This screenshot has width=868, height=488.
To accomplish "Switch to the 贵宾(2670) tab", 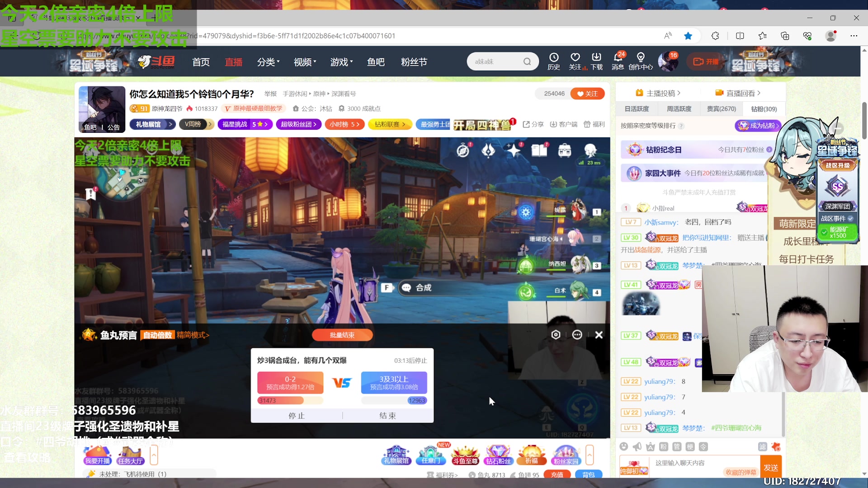I will [722, 109].
